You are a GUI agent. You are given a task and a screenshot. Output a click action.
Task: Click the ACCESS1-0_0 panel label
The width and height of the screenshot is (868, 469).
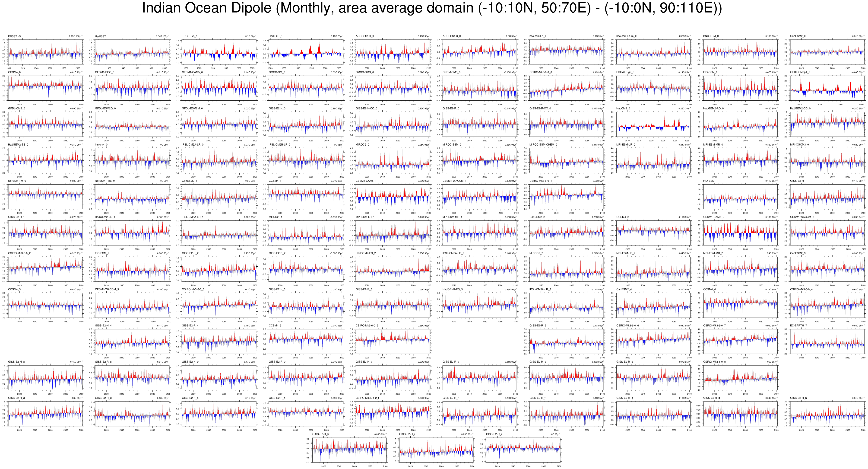click(364, 36)
